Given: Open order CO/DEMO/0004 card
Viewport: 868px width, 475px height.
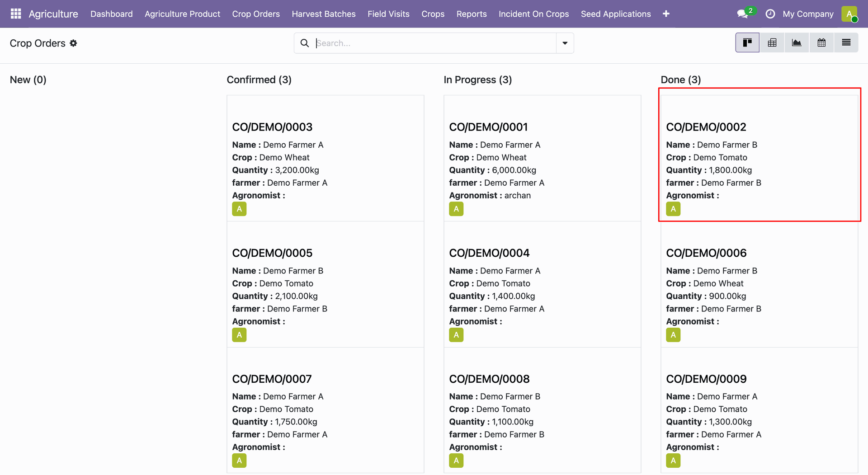Looking at the screenshot, I should (x=542, y=284).
